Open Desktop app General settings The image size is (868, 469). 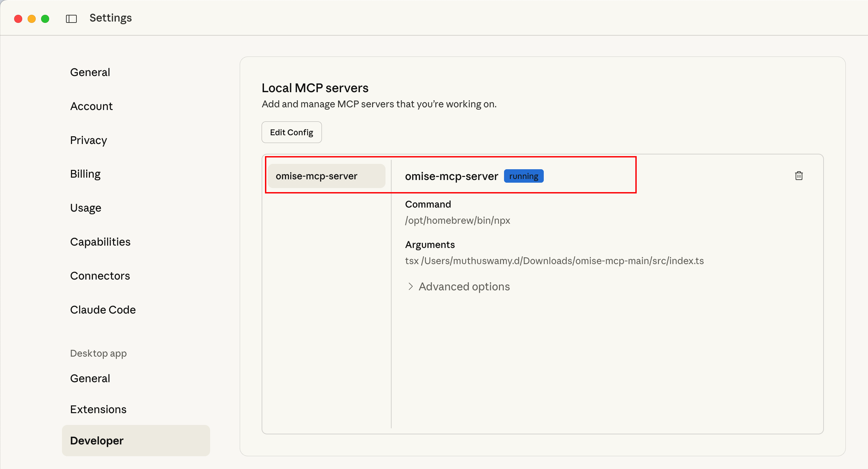click(90, 378)
